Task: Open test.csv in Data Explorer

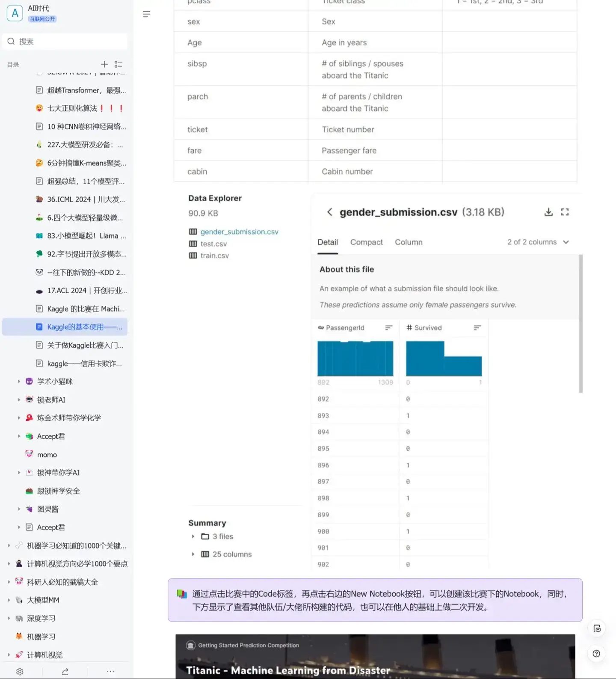Action: point(213,244)
